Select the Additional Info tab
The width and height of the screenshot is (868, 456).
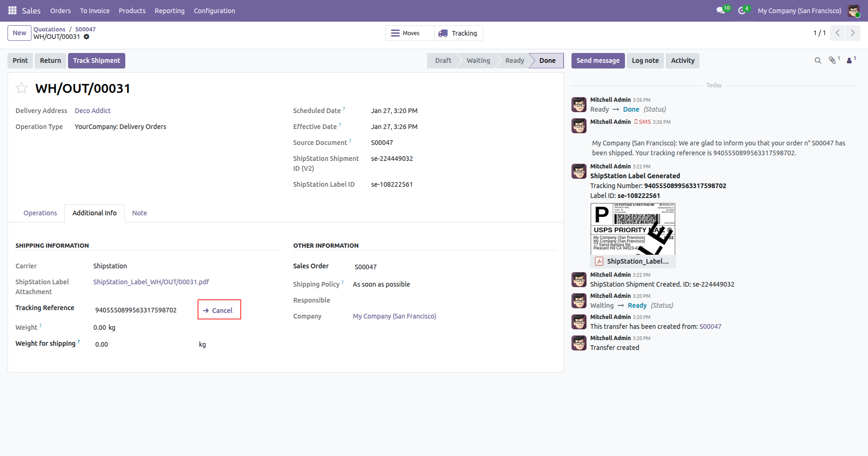coord(94,213)
